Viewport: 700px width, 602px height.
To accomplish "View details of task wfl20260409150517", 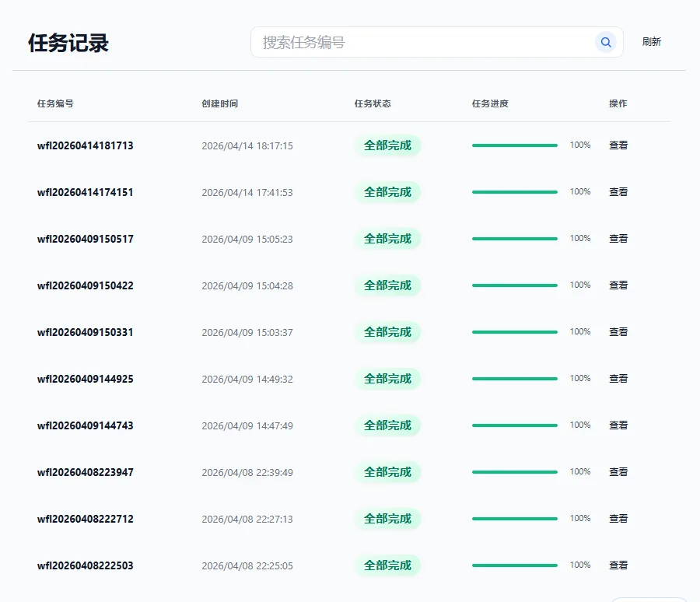I will click(x=618, y=239).
